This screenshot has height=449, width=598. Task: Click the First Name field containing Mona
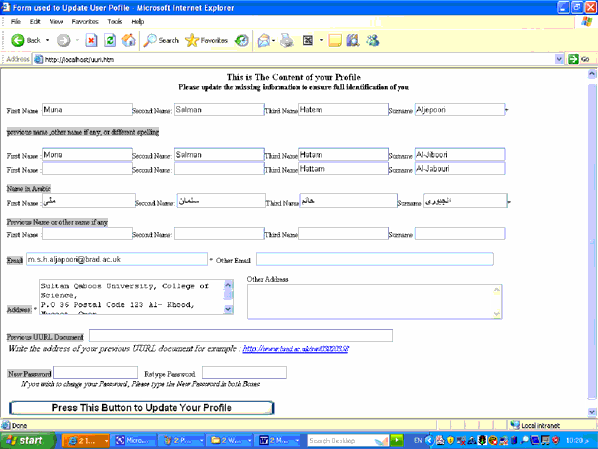(x=87, y=154)
